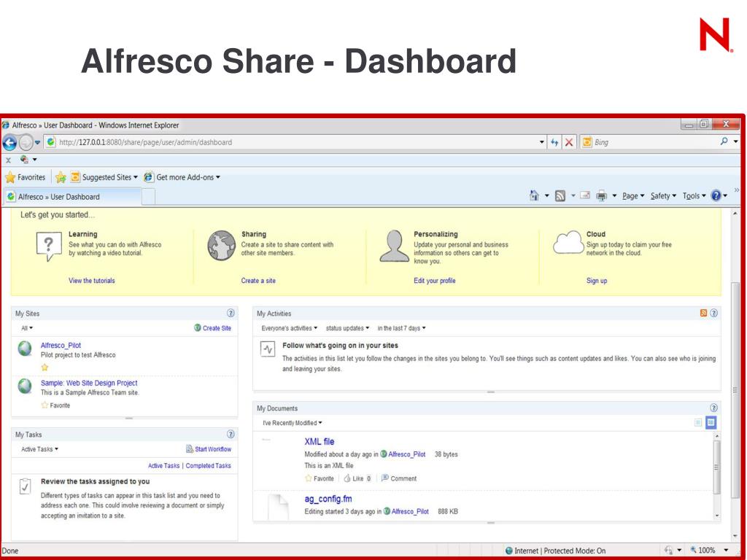Toggle Favorite star for XML file

pyautogui.click(x=309, y=478)
